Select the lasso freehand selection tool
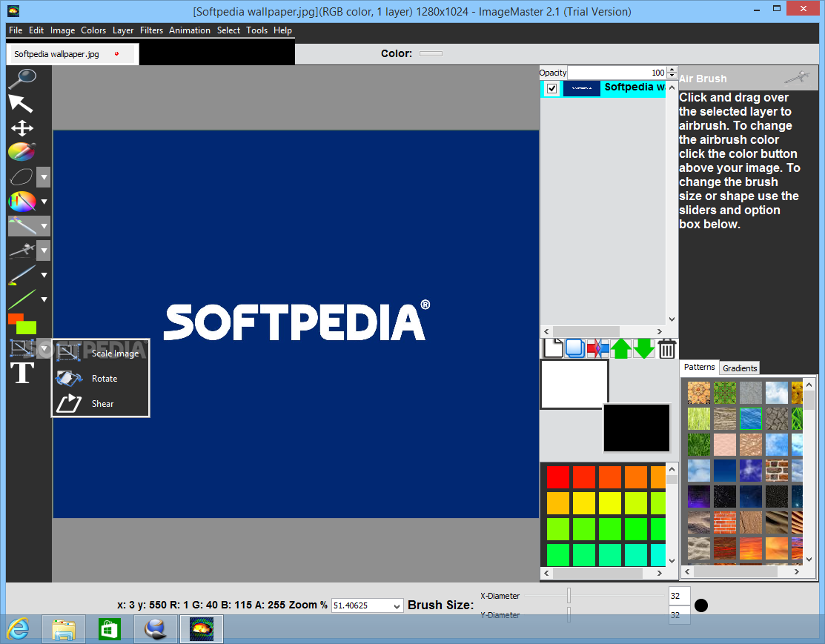Screen dimensions: 825x644 21,177
